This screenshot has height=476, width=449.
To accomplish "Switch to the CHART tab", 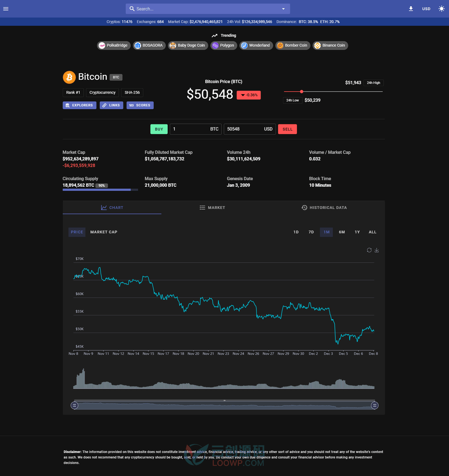I will pyautogui.click(x=112, y=208).
